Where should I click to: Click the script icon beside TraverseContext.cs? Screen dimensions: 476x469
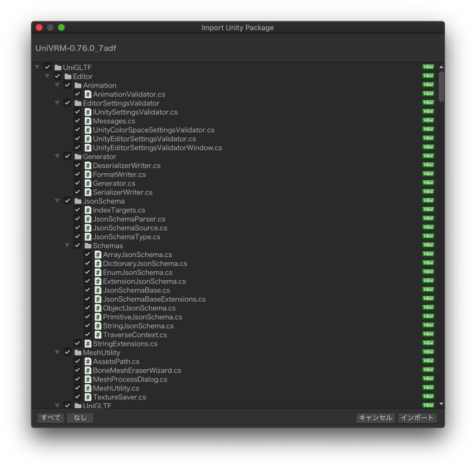[98, 335]
